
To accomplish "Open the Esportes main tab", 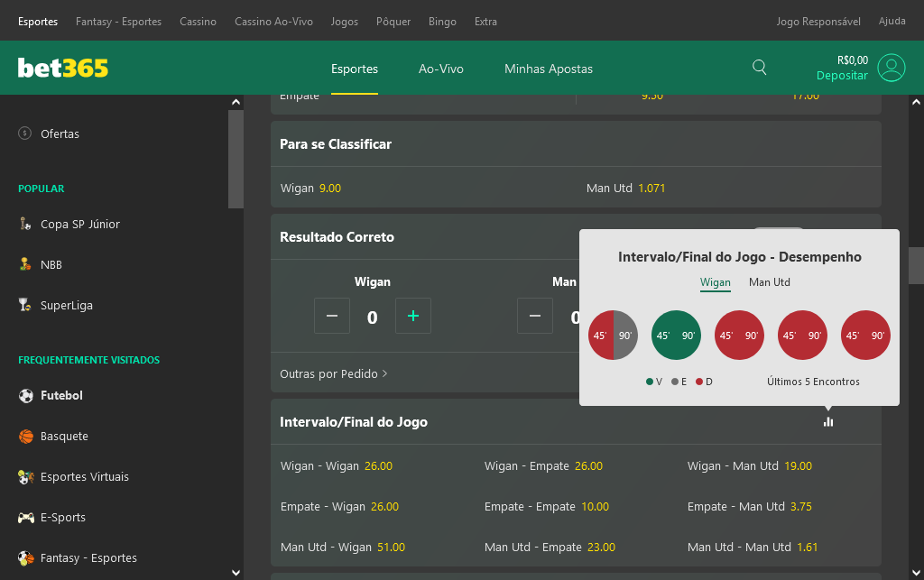I will click(x=355, y=69).
